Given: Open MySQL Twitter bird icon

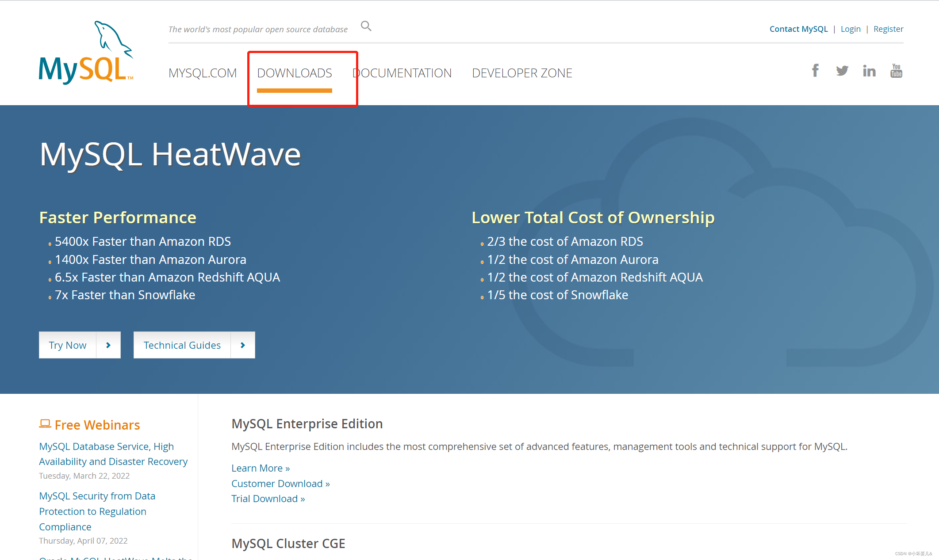Looking at the screenshot, I should 842,71.
